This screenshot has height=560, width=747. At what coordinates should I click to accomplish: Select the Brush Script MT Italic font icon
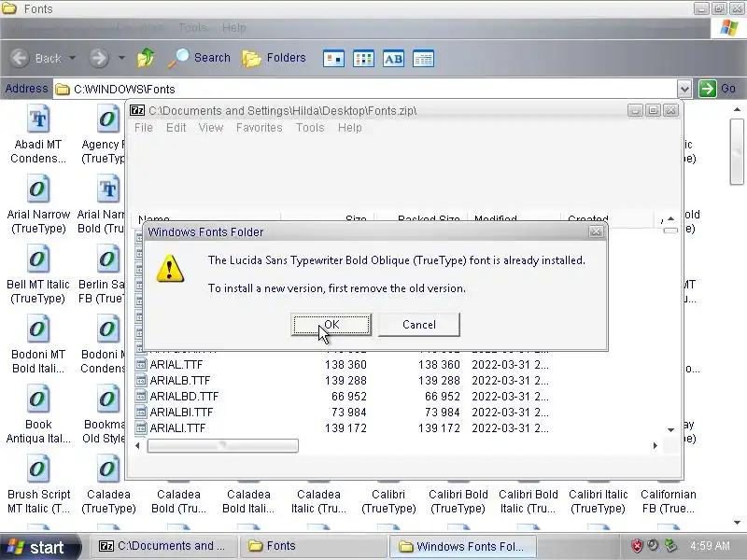coord(38,469)
